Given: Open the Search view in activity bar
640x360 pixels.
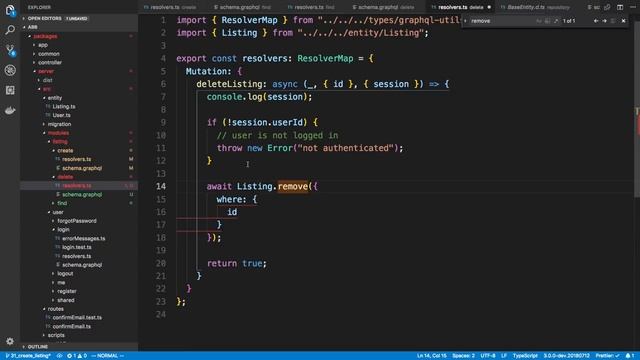Looking at the screenshot, I should pyautogui.click(x=10, y=29).
